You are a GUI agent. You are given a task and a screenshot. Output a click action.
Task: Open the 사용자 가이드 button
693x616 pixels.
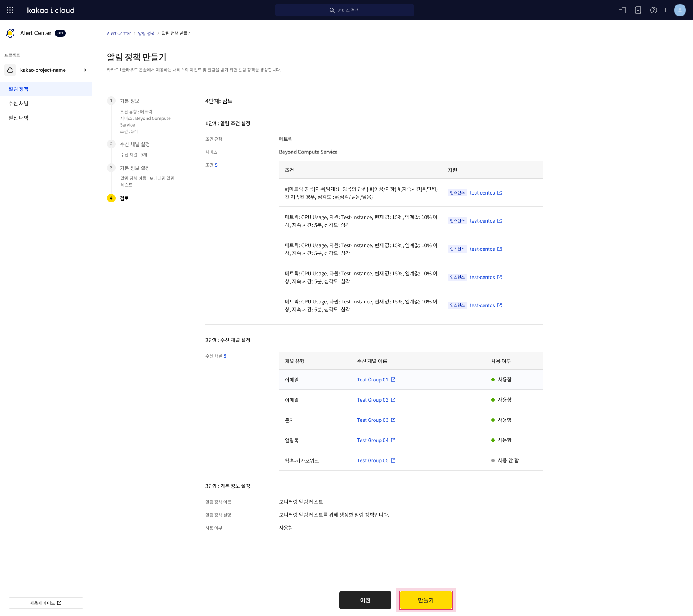tap(46, 603)
